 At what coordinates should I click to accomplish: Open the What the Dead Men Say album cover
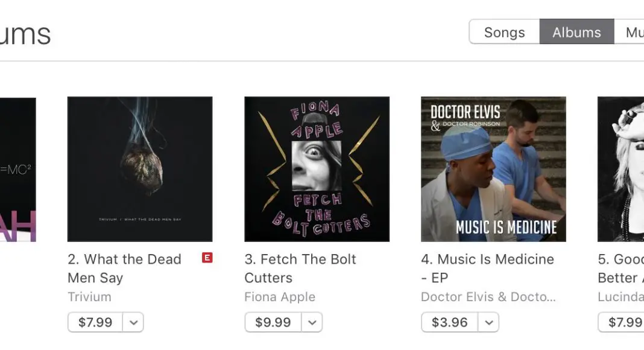coord(140,169)
